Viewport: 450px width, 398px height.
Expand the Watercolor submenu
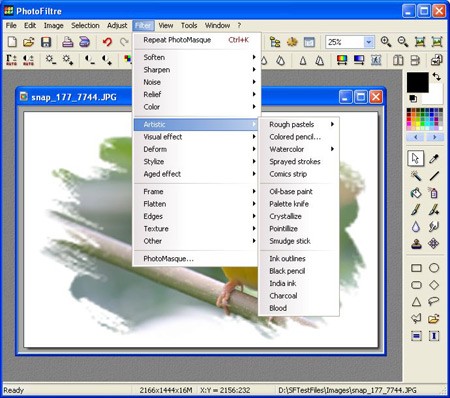coord(299,149)
